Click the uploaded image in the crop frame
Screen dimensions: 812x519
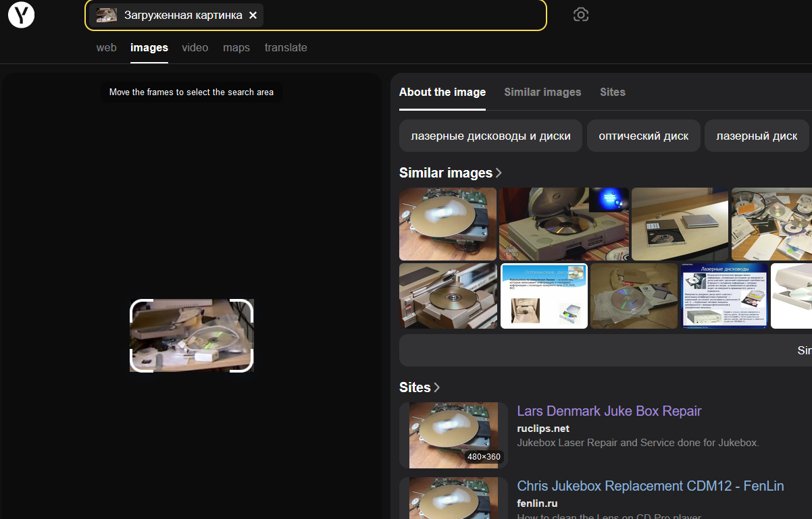click(191, 335)
